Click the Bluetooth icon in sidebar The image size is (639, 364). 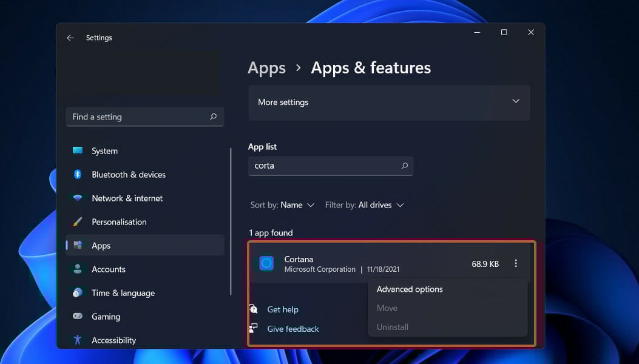[x=78, y=175]
